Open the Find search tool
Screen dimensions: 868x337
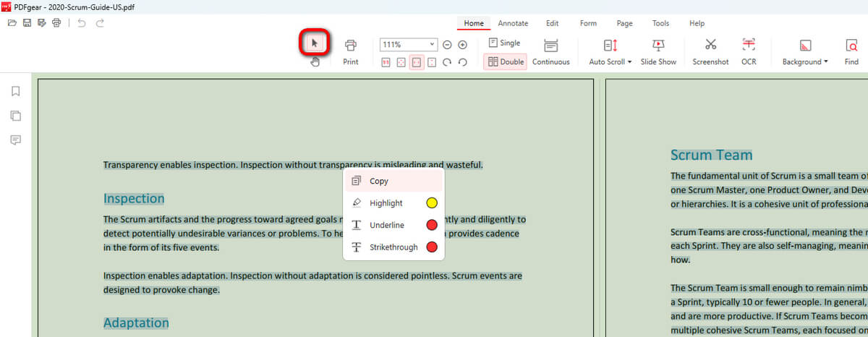tap(851, 53)
